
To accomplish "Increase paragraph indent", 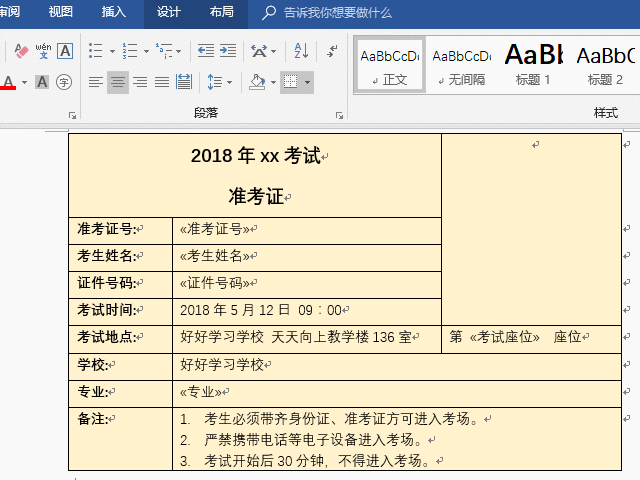I will [x=228, y=51].
